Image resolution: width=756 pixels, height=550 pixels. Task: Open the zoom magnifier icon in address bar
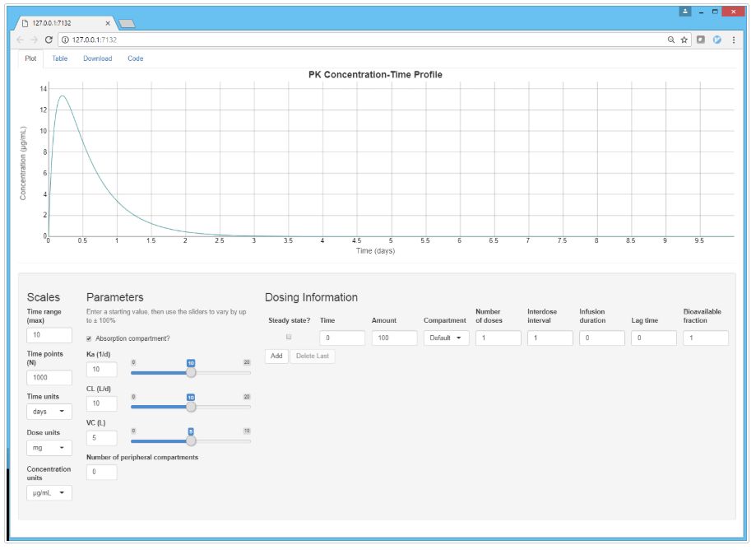pos(671,40)
